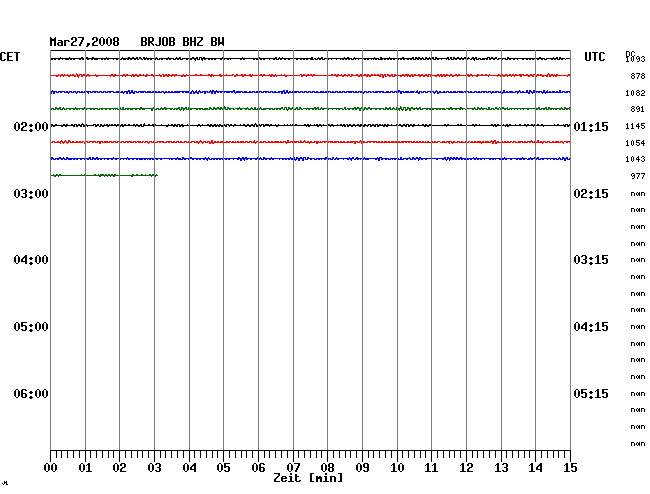
Task: Click the 02:00 CET time label
Action: pos(31,126)
